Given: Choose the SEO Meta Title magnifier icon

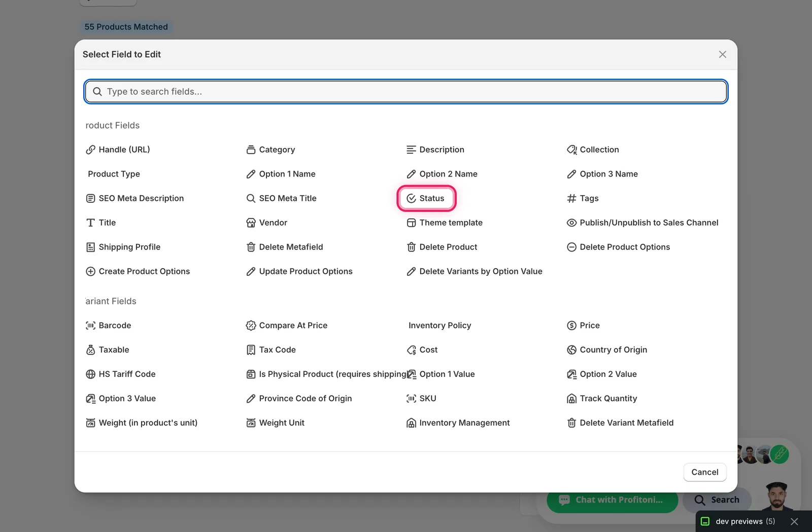Looking at the screenshot, I should pyautogui.click(x=251, y=198).
